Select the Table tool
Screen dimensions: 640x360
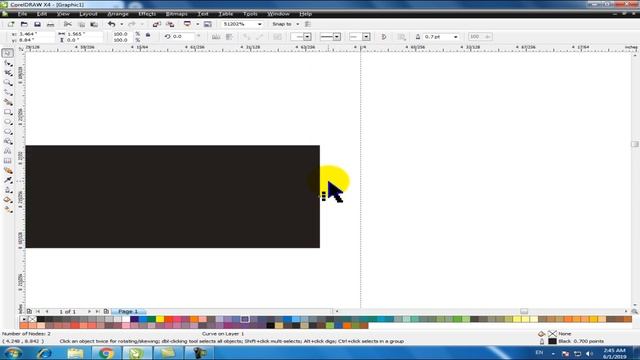click(x=8, y=161)
